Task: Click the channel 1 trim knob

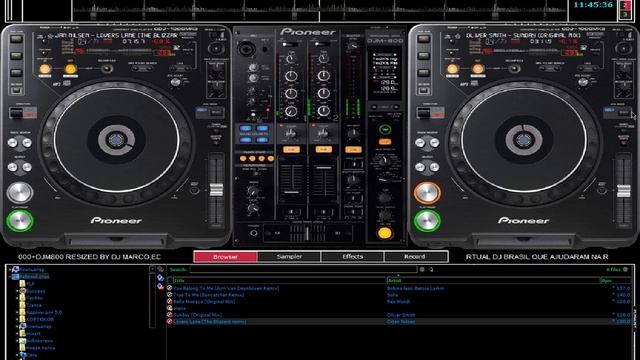Action: (291, 58)
